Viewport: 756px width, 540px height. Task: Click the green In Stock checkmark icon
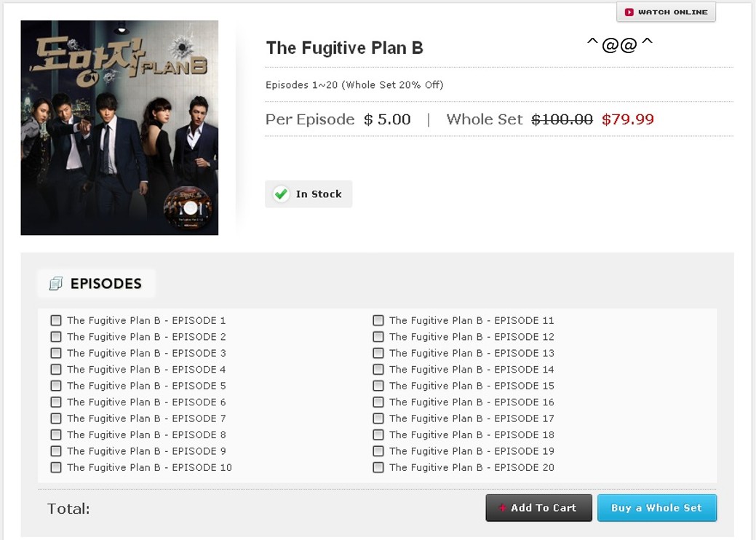[281, 194]
